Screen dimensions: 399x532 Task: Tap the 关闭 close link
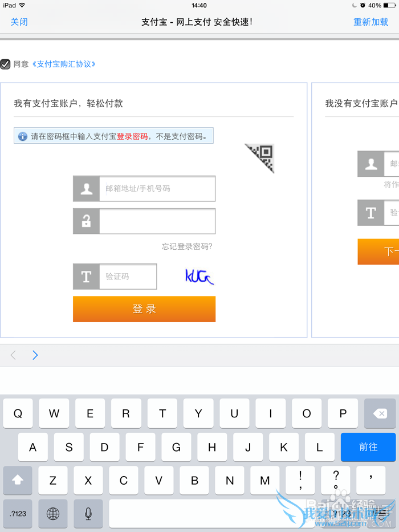(x=19, y=22)
